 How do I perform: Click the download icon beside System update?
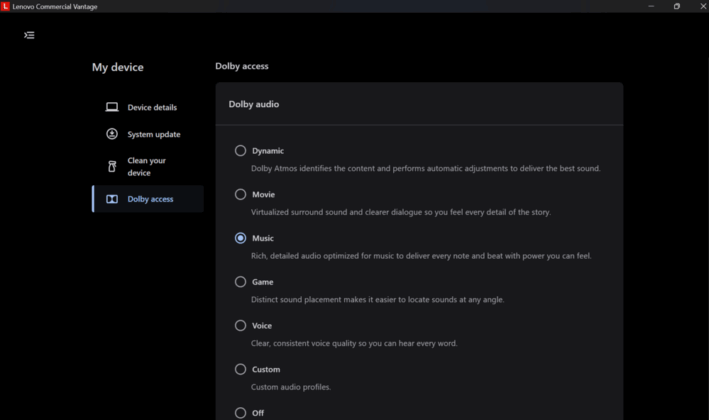(112, 134)
